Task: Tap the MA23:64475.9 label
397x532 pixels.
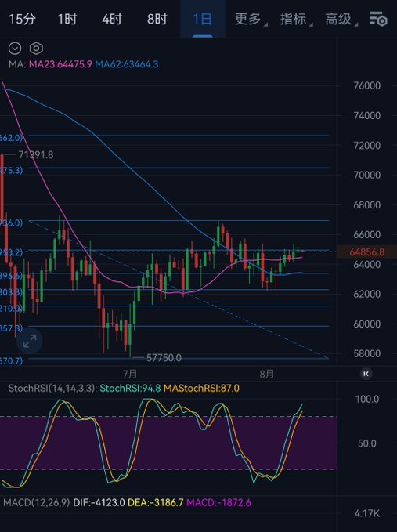Action: coord(60,64)
